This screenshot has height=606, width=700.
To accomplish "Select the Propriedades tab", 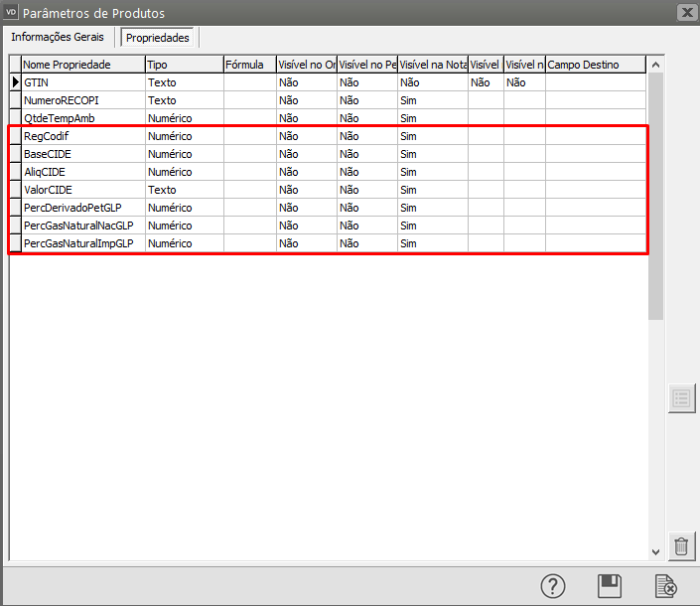I will pos(158,38).
